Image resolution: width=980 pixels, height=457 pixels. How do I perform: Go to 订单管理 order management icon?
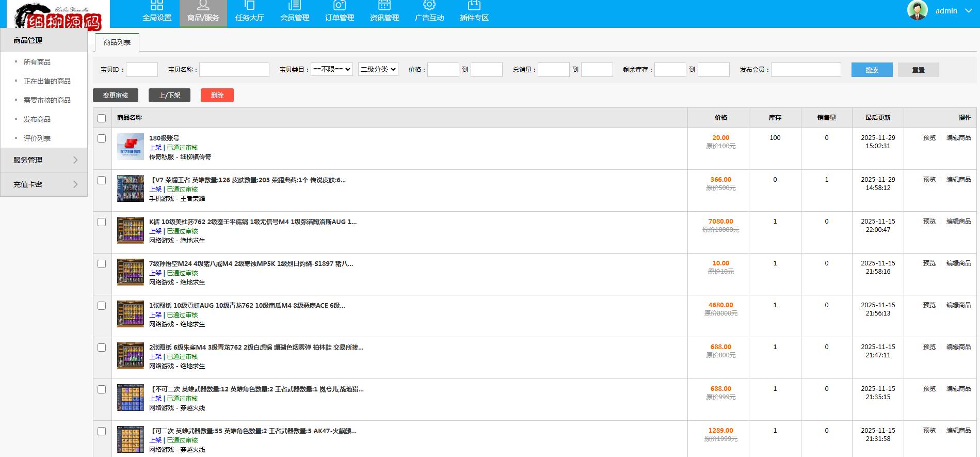(339, 6)
